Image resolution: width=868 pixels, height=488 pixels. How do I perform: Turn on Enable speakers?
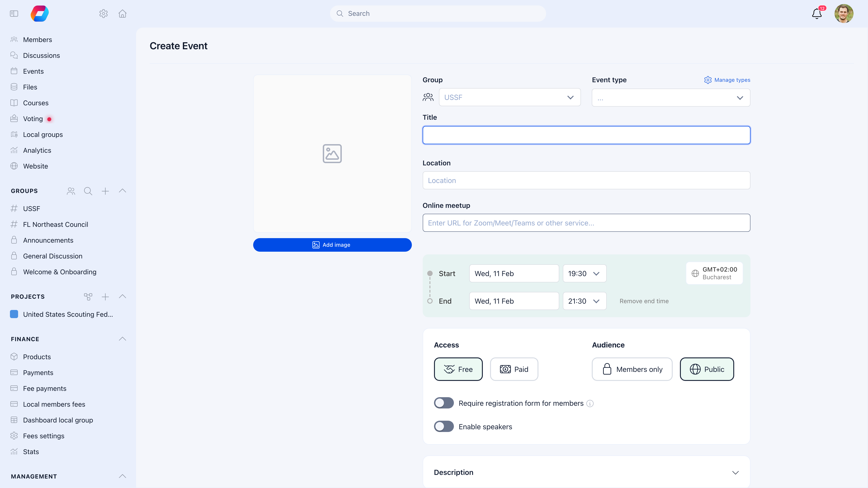[x=444, y=426]
